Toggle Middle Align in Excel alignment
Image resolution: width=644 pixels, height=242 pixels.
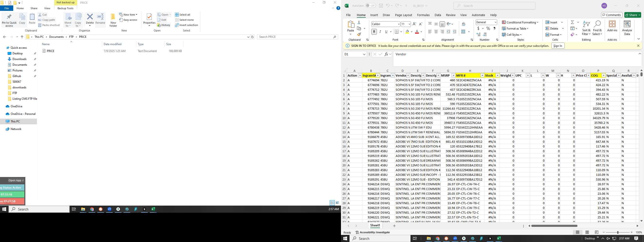tap(436, 24)
